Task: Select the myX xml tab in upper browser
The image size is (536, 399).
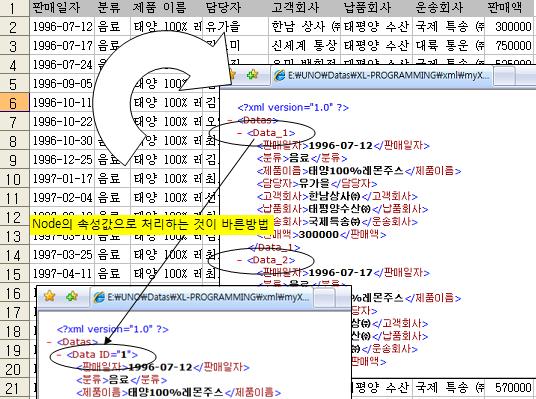Action: tap(381, 75)
